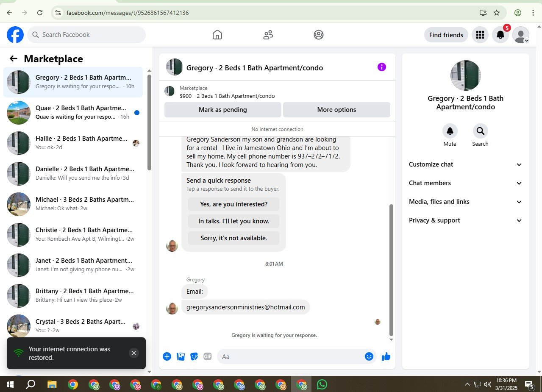Click the chat messages scrollbar

[391, 270]
